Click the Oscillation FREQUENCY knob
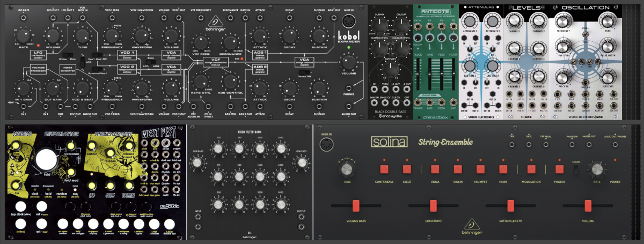Image resolution: width=644 pixels, height=244 pixels. click(565, 20)
